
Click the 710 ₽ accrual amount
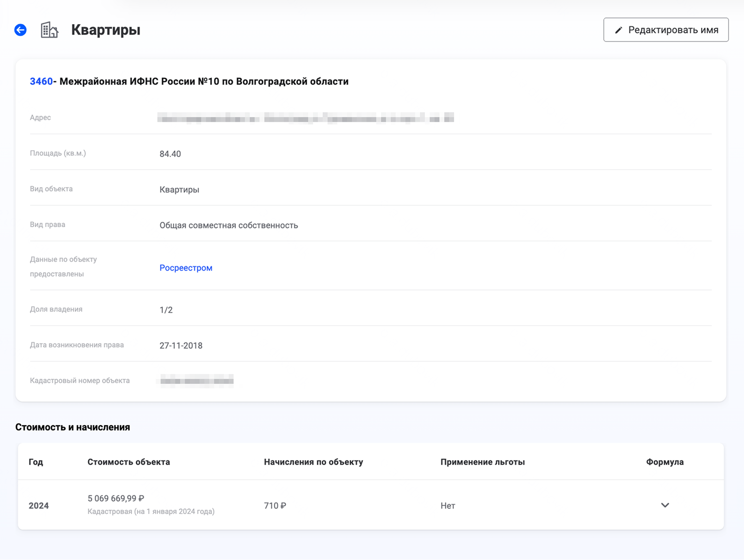click(275, 505)
